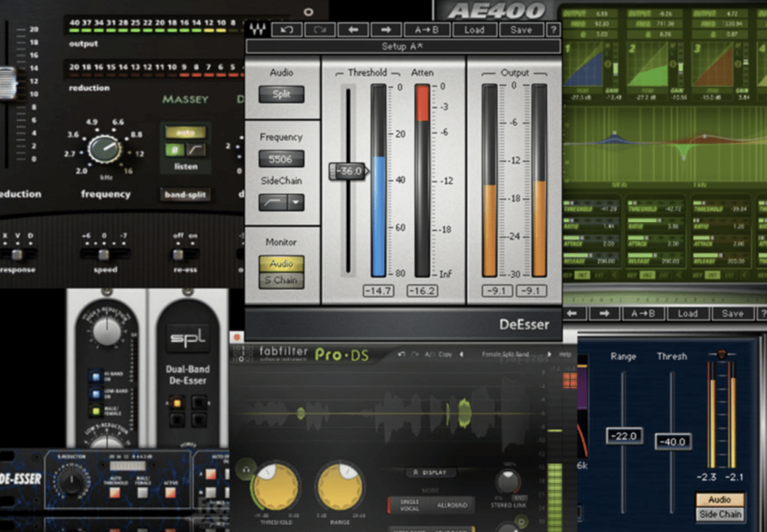Click the Setup A* preset name bar
Image resolution: width=767 pixels, height=532 pixels.
coord(403,46)
